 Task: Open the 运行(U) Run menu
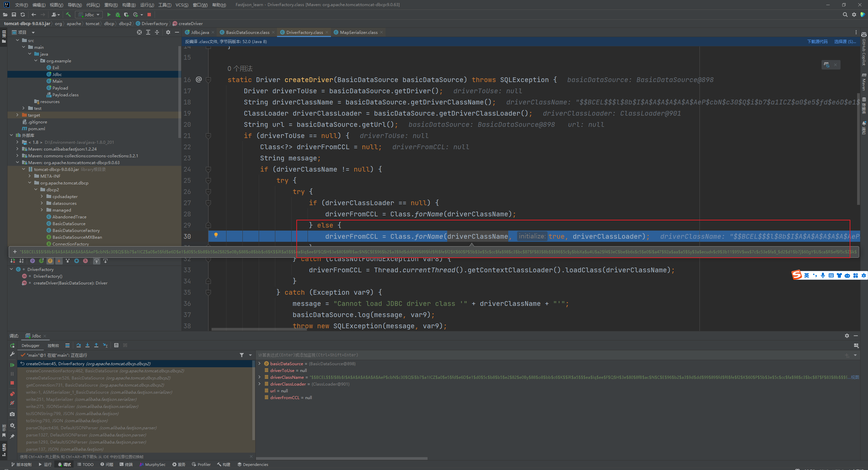[x=147, y=5]
